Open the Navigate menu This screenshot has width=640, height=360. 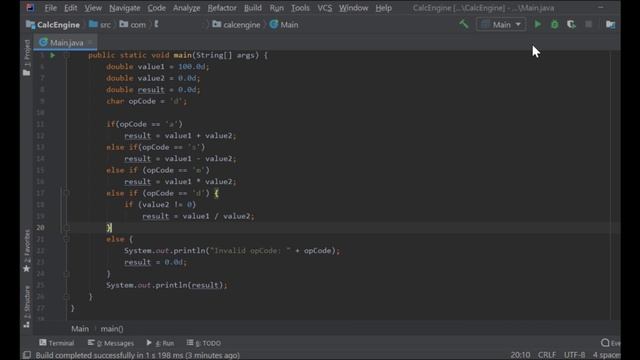[x=124, y=8]
